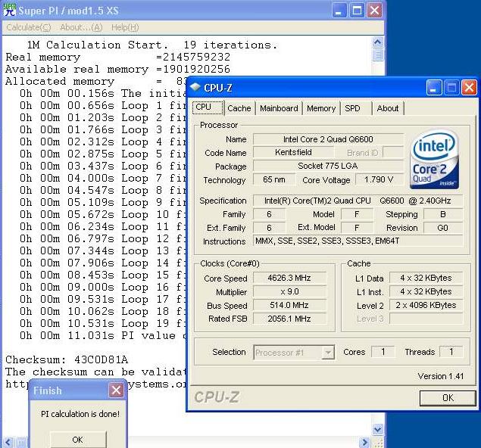Click the CPU-Z title bar icon
The image size is (481, 448).
[195, 87]
